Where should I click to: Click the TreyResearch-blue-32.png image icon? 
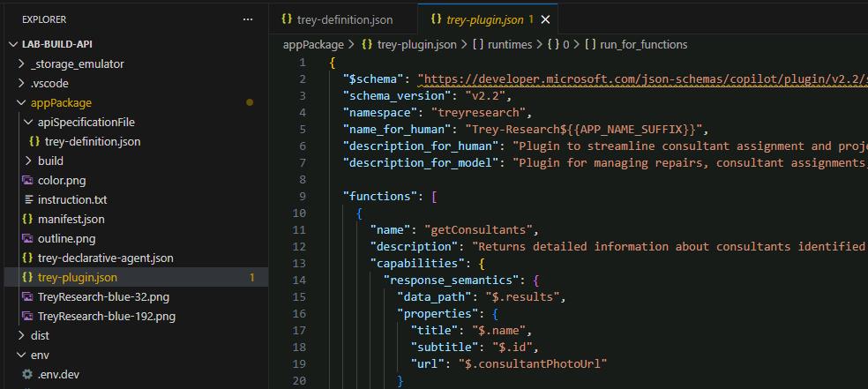click(x=27, y=297)
